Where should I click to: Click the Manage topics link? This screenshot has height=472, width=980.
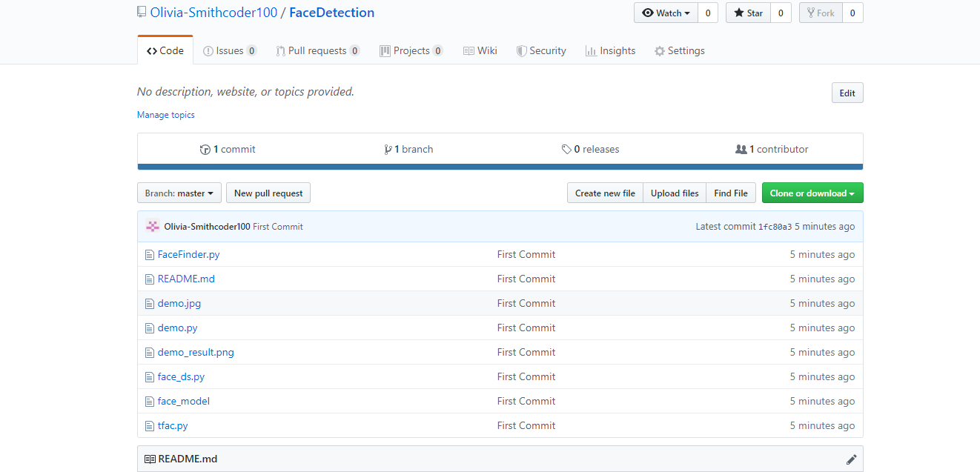click(166, 115)
